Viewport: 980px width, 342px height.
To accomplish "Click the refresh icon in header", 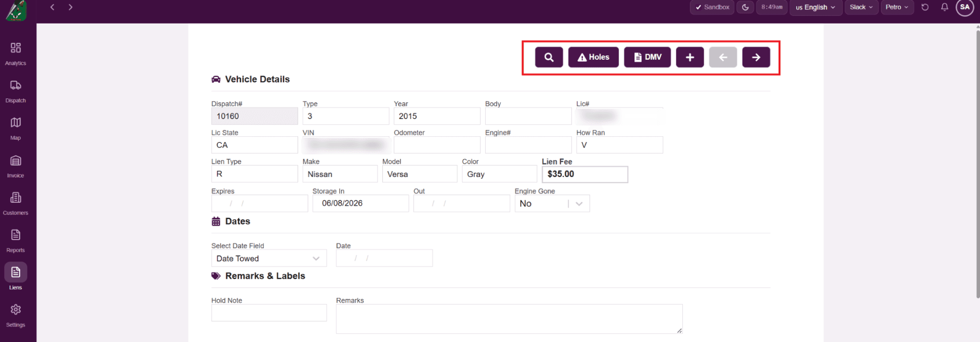I will (x=925, y=7).
